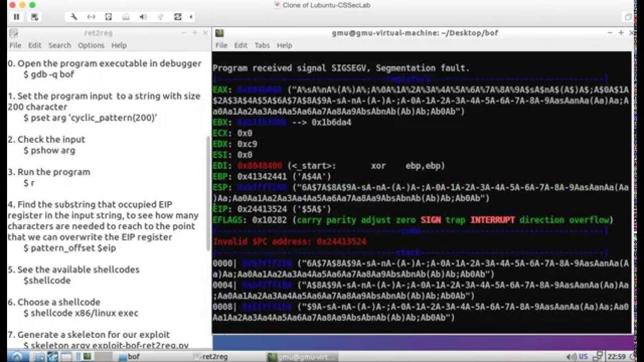
Task: Open File menu in ret2reg editor
Action: point(16,45)
